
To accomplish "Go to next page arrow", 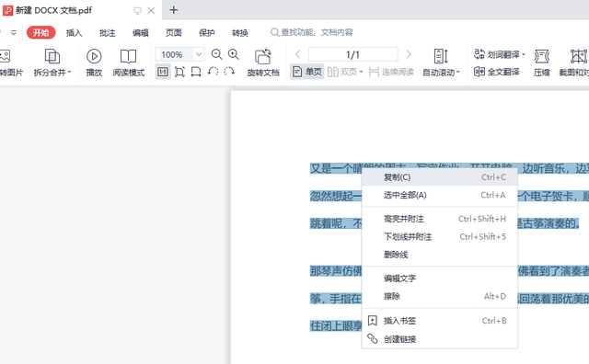I will click(x=409, y=55).
